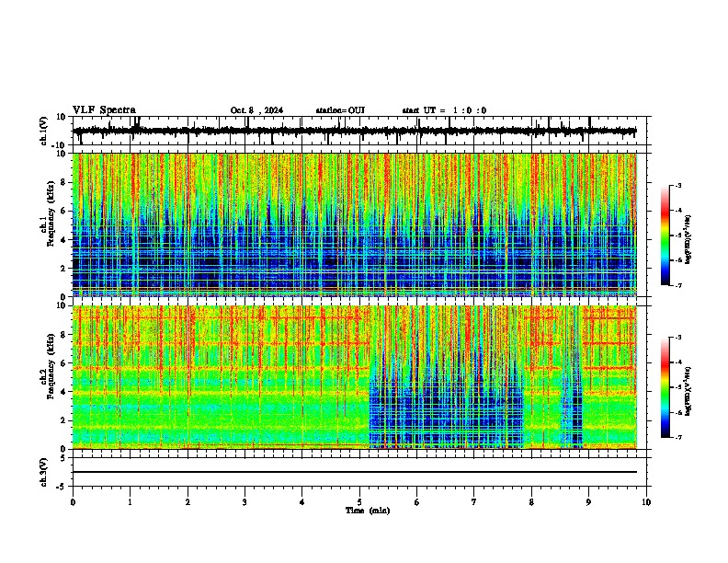The width and height of the screenshot is (728, 563).
Task: Click the 9-minute tick label on Time axis
Action: point(588,502)
